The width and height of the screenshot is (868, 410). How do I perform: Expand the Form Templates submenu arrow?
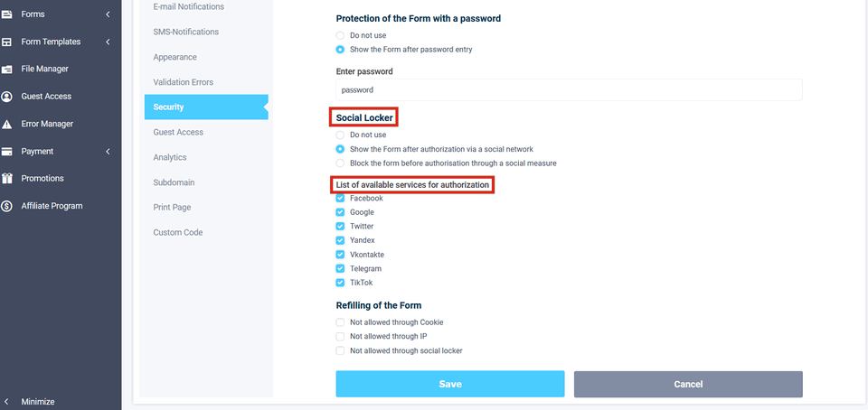tap(108, 42)
